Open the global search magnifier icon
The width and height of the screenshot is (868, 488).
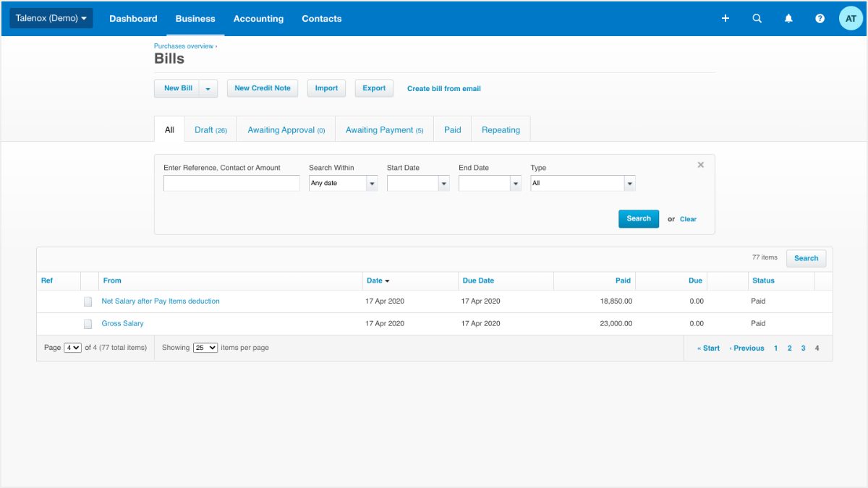[x=757, y=18]
